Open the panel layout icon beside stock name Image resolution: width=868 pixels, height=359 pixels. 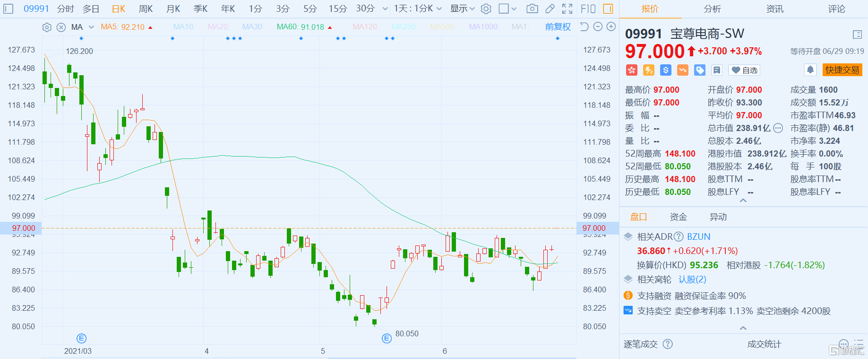coord(857,35)
